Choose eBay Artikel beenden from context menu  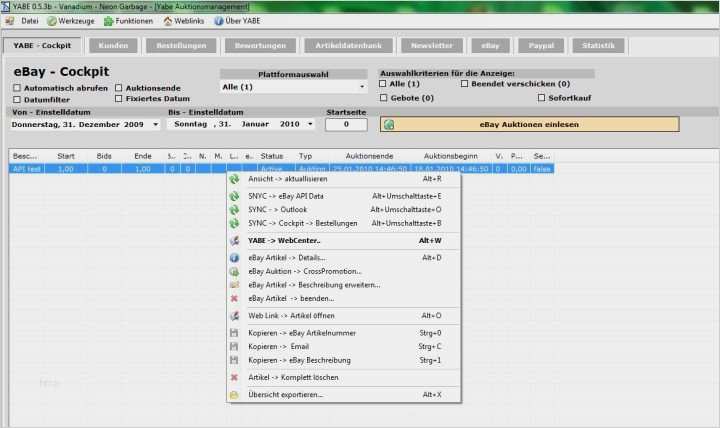[344, 298]
